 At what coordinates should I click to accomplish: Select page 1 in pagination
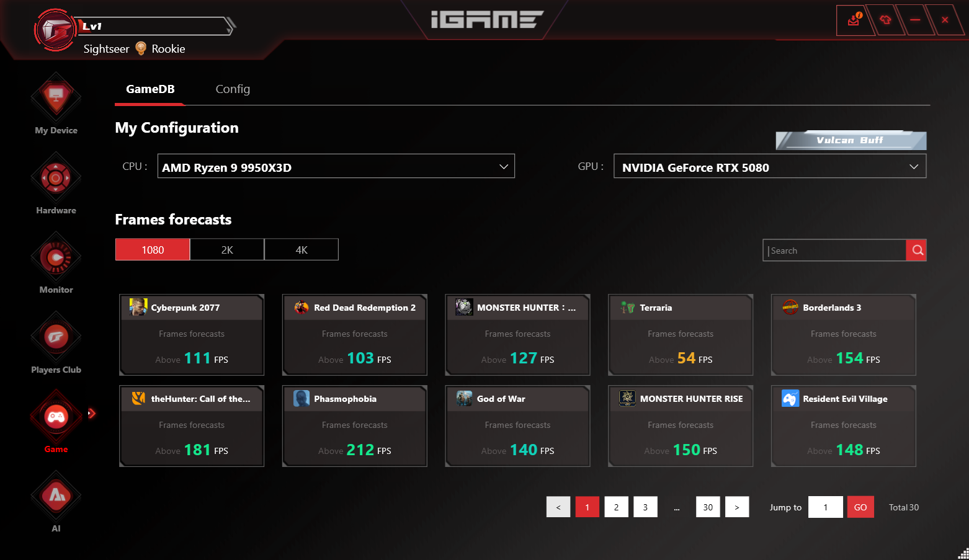pos(587,507)
